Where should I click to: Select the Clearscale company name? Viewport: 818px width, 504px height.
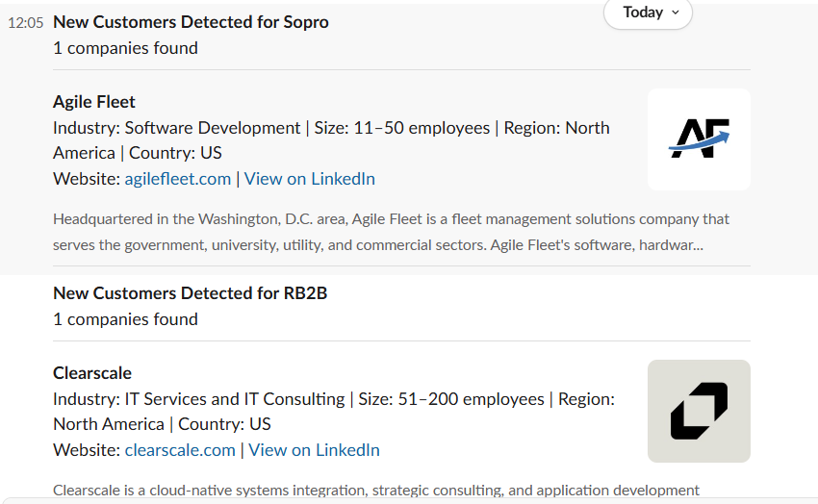click(x=92, y=373)
